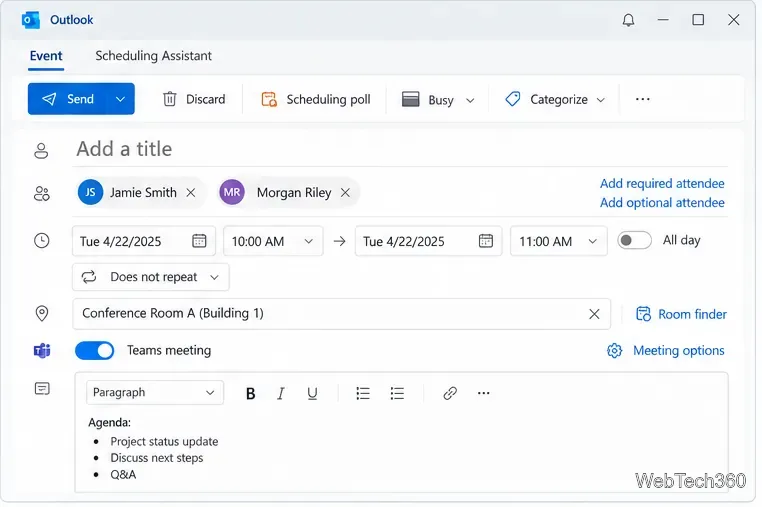Image resolution: width=762 pixels, height=507 pixels.
Task: Click the Teams logo icon
Action: pos(42,350)
